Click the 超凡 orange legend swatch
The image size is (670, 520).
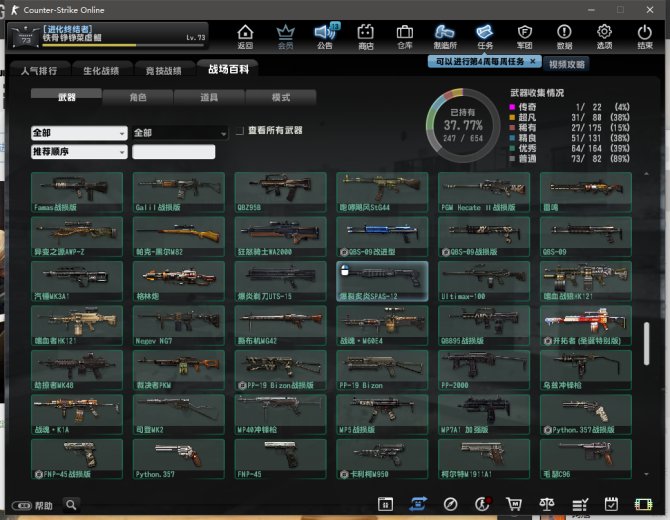(x=512, y=117)
